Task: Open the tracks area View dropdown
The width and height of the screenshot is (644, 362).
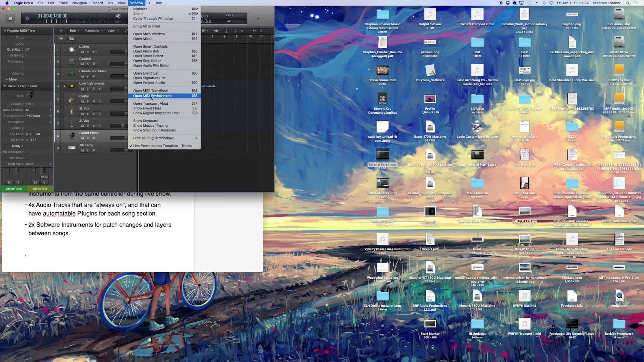Action: point(112,31)
